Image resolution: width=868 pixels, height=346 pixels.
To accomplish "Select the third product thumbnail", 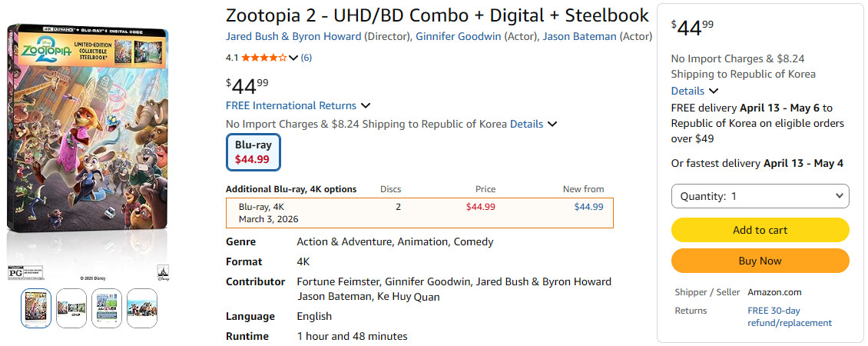I will click(x=107, y=308).
